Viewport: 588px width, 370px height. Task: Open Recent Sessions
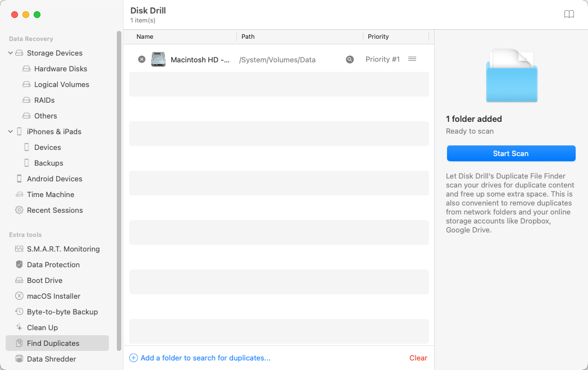click(x=54, y=211)
